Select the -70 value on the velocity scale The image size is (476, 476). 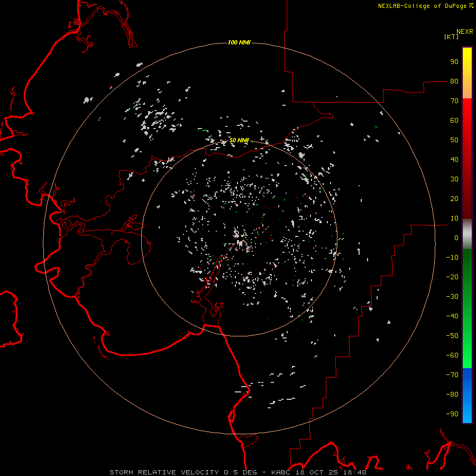[452, 375]
